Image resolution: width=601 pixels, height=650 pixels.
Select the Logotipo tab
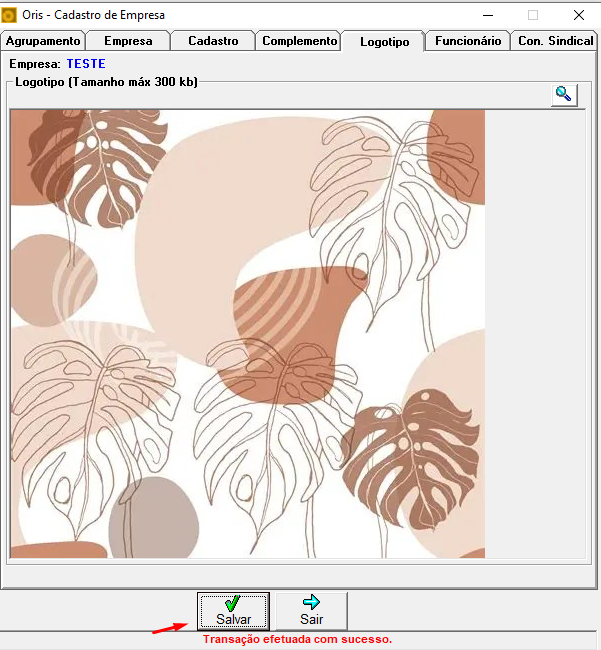[384, 41]
